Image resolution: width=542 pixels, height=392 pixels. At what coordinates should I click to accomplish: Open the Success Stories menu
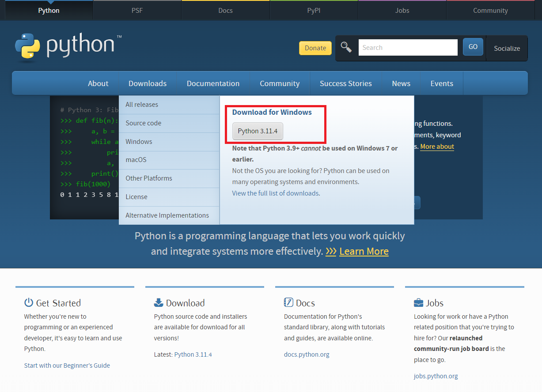(346, 83)
